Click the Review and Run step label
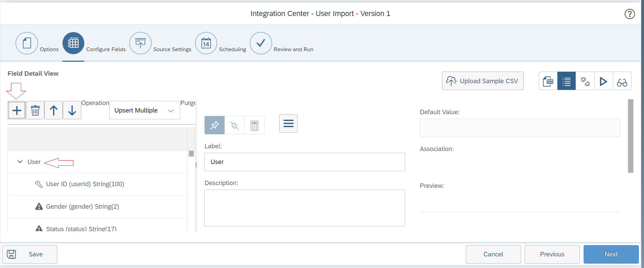The width and height of the screenshot is (644, 268). click(x=294, y=49)
